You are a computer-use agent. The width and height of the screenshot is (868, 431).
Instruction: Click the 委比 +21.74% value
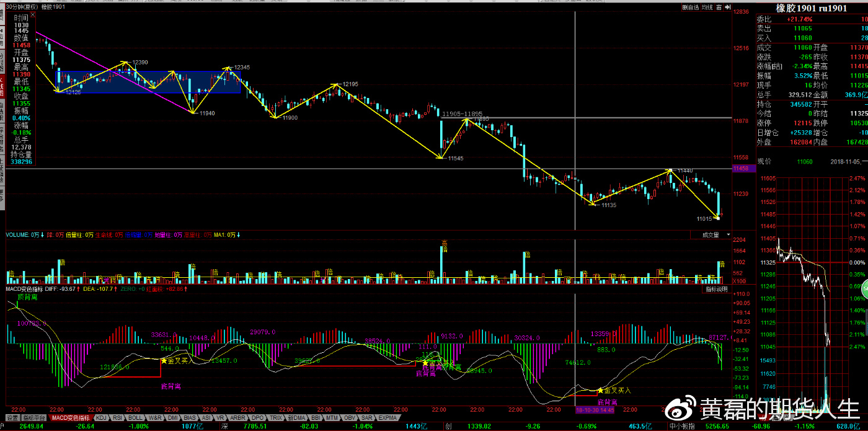tap(799, 19)
